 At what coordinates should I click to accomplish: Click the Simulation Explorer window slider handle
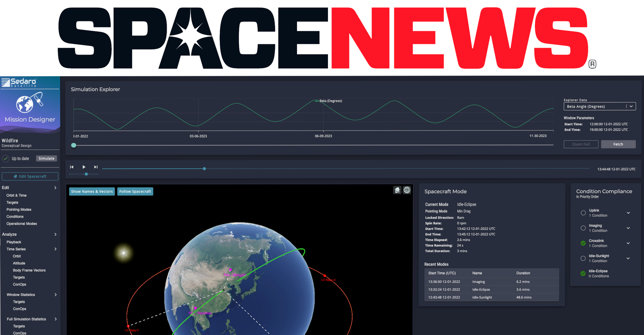[74, 145]
